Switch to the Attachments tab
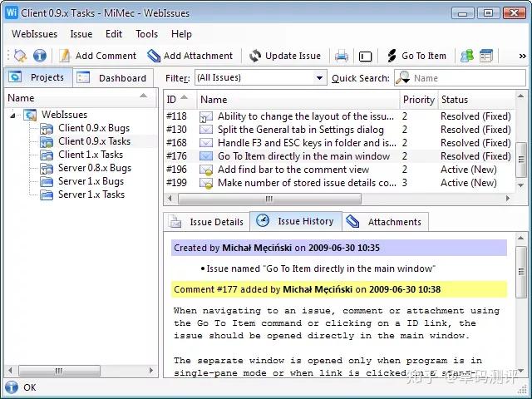The width and height of the screenshot is (532, 399). (x=385, y=222)
